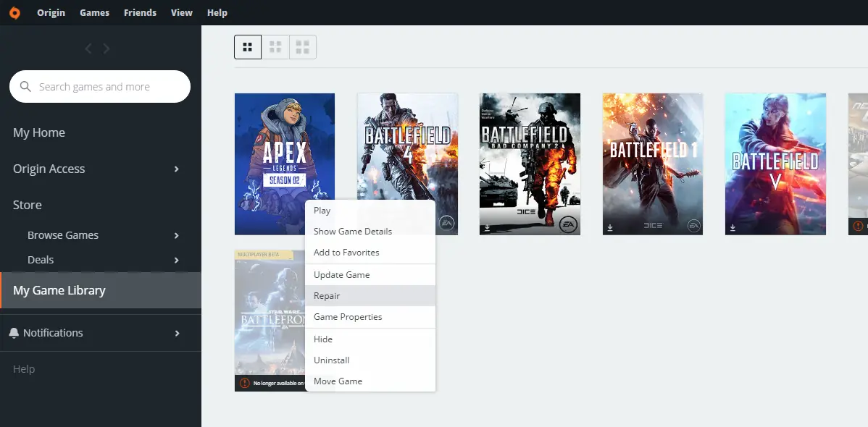
Task: Expand the Browse Games submenu
Action: tap(176, 234)
